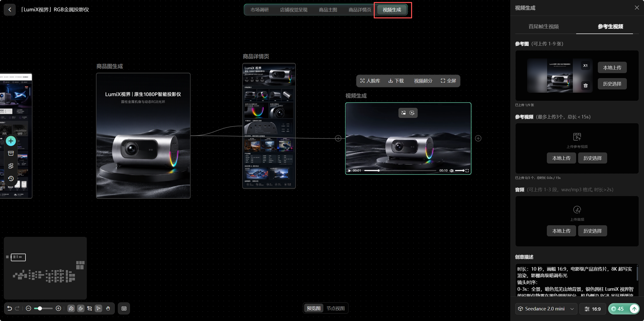Viewport: 644px width, 321px height.
Task: Delete the uploaded reference image
Action: click(585, 86)
